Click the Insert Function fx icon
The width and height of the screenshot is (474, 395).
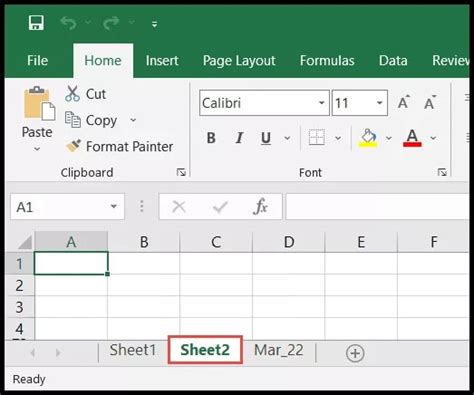pyautogui.click(x=260, y=207)
